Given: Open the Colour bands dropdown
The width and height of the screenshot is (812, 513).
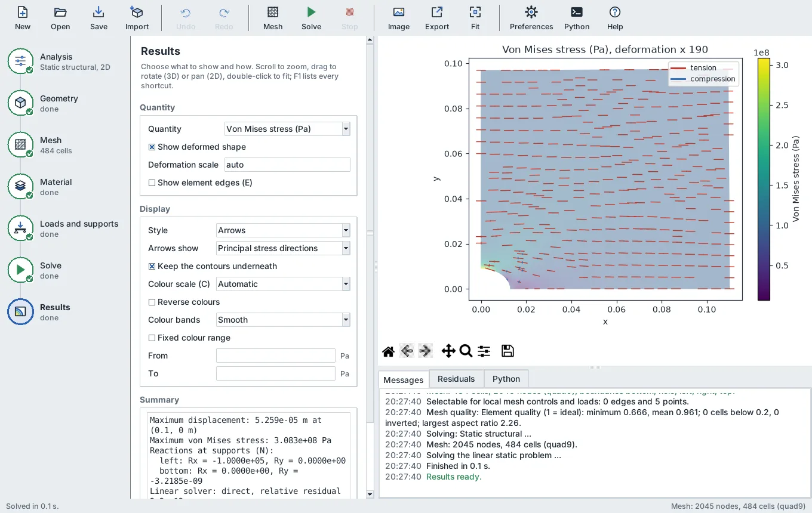Looking at the screenshot, I should (283, 320).
